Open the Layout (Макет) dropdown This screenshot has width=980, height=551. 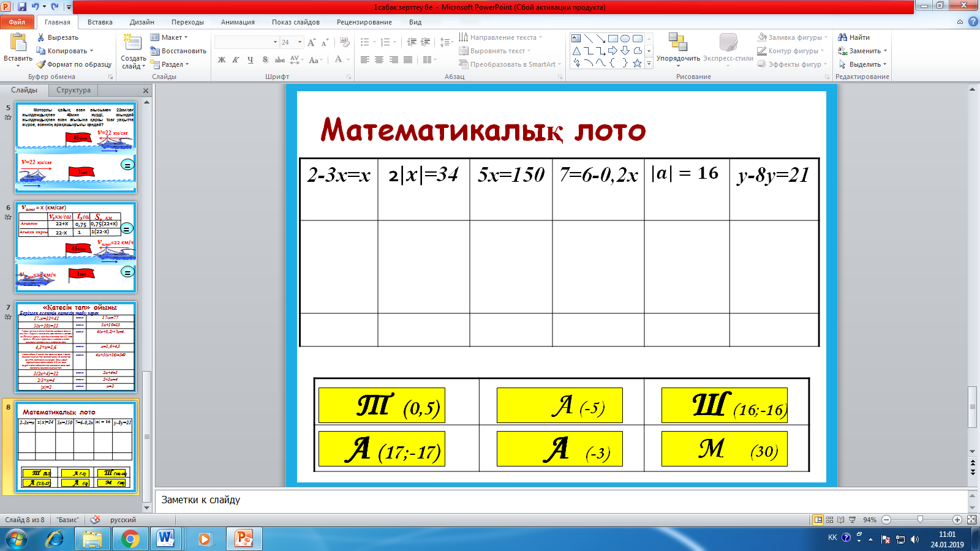(170, 37)
